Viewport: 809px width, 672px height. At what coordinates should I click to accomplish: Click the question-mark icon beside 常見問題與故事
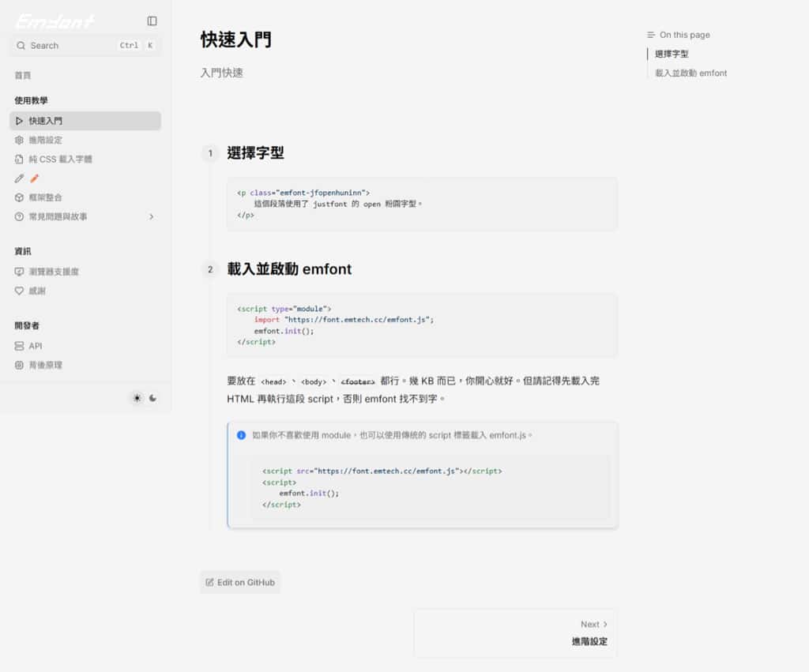pyautogui.click(x=19, y=216)
